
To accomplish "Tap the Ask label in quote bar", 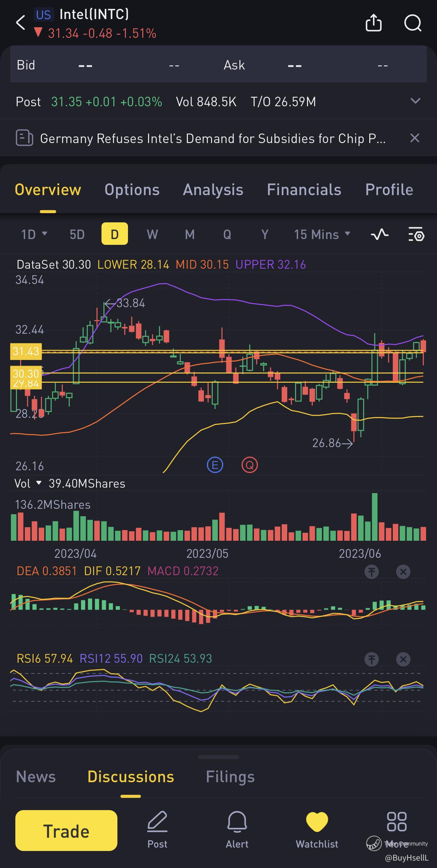I will click(234, 65).
